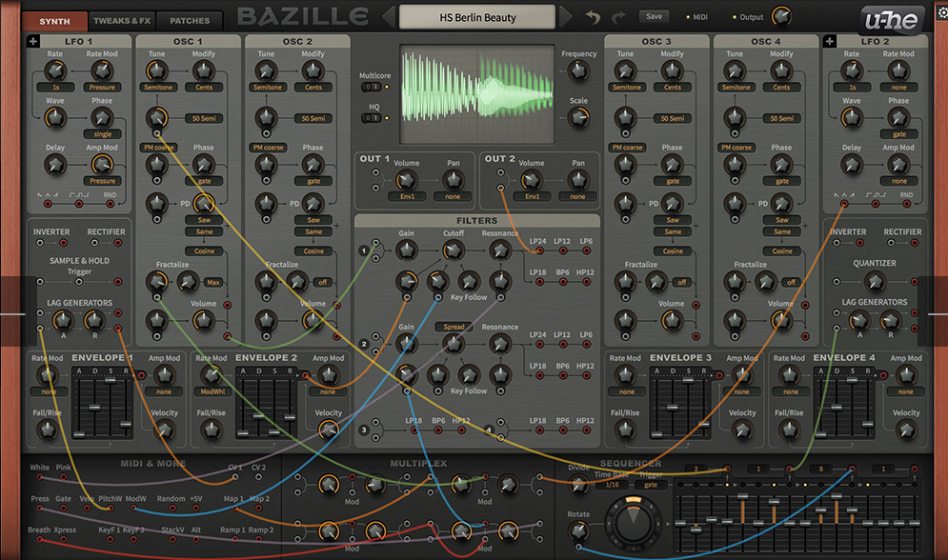948x560 pixels.
Task: Click the Quantizer knob
Action: [x=875, y=282]
